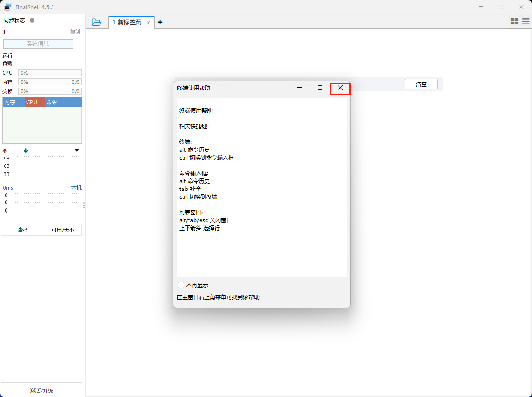This screenshot has width=532, height=397.
Task: Click the '上下箭头 选择行' help line
Action: 200,228
